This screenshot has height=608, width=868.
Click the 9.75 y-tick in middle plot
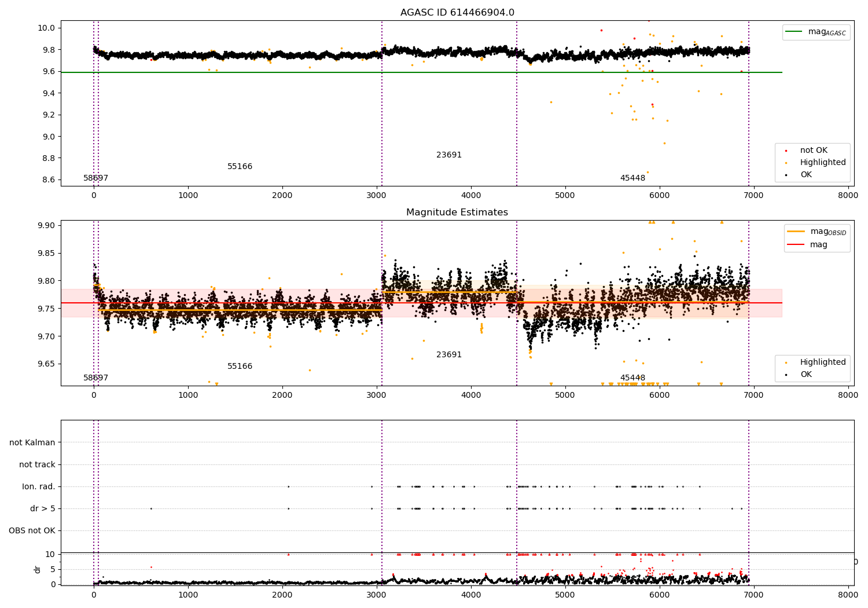point(47,309)
